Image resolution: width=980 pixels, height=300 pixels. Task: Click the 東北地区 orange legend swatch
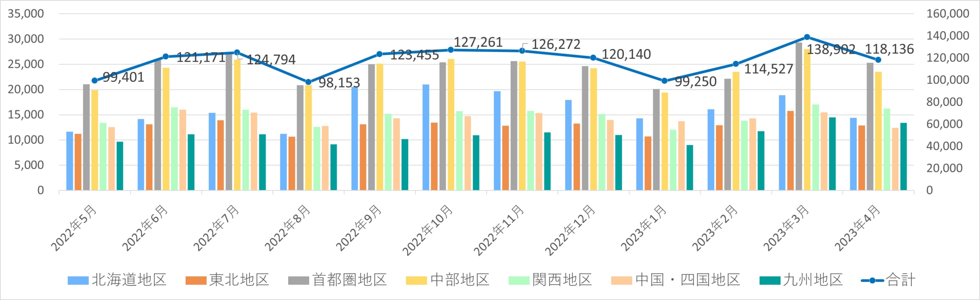(x=196, y=280)
